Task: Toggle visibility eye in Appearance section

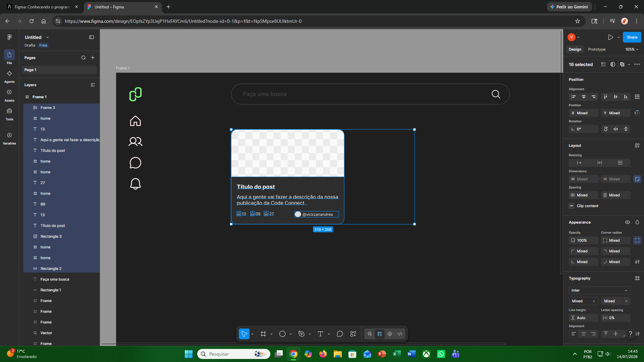Action: (x=628, y=222)
